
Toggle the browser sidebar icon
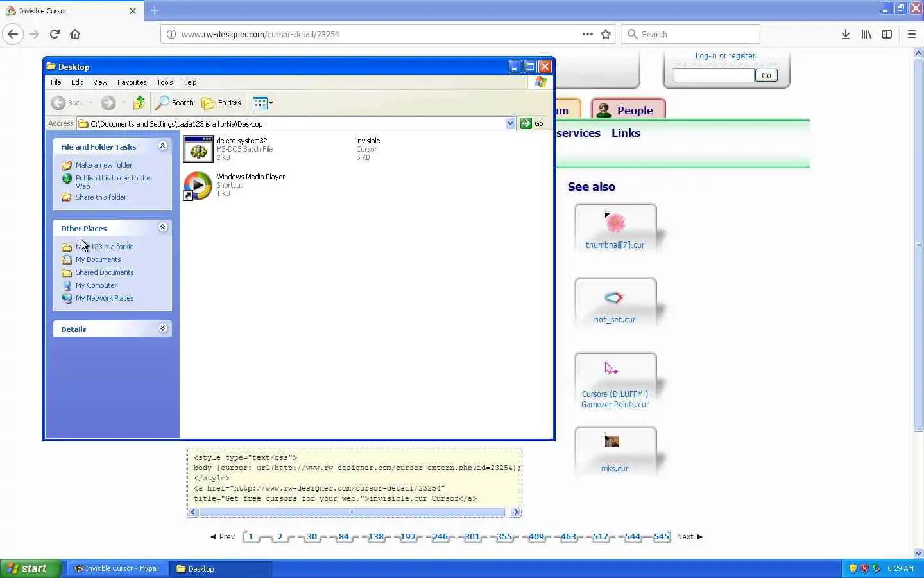click(887, 34)
